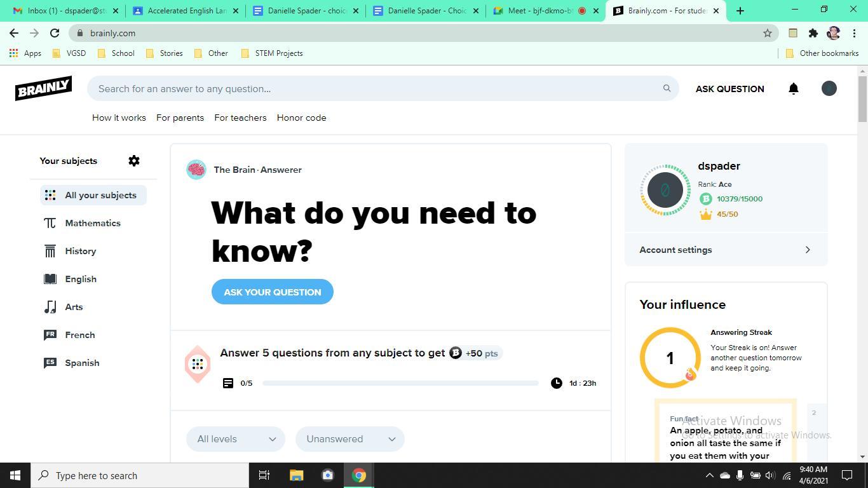Switch to the Accelerated English tab
The width and height of the screenshot is (868, 488).
[186, 11]
